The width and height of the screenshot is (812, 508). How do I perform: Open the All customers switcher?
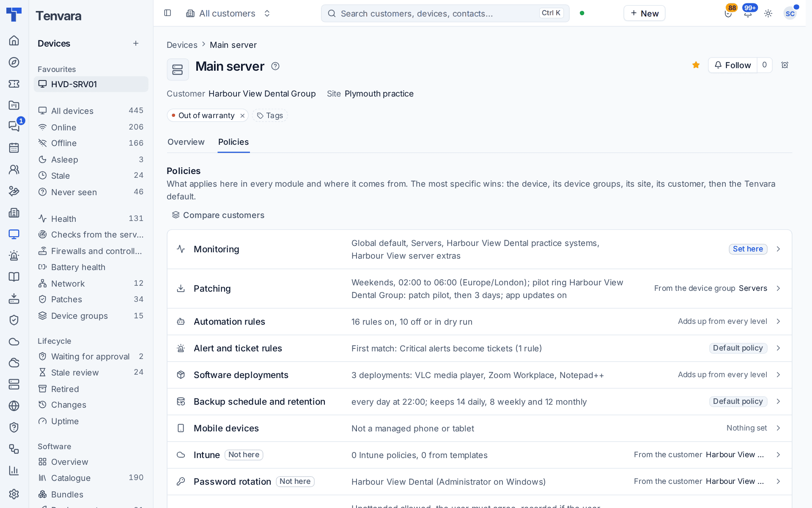pos(228,14)
